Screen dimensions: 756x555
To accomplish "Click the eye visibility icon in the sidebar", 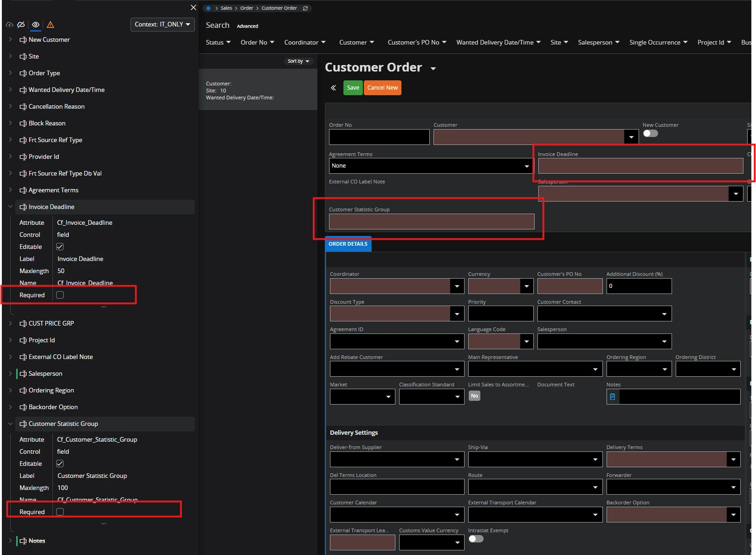I will (x=36, y=25).
